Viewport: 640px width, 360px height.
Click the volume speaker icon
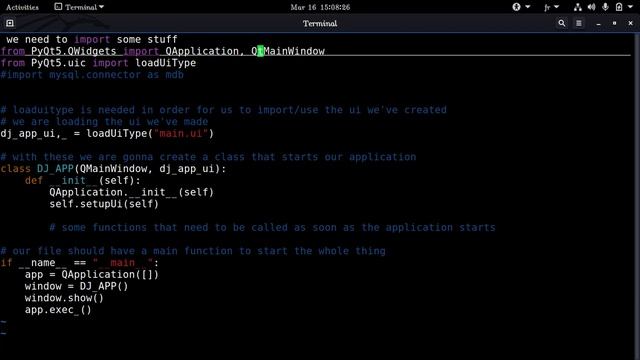[591, 7]
